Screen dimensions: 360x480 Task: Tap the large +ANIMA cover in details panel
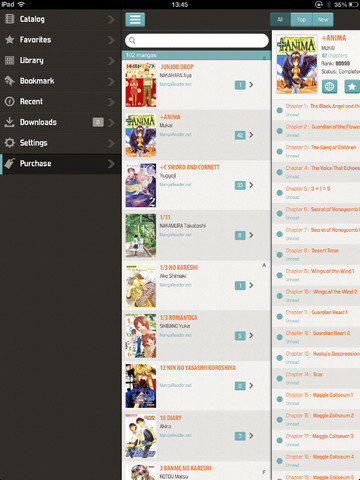point(297,64)
